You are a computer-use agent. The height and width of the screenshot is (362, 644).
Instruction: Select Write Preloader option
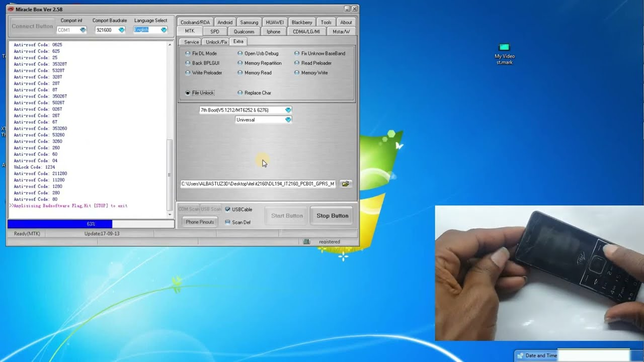coord(204,72)
